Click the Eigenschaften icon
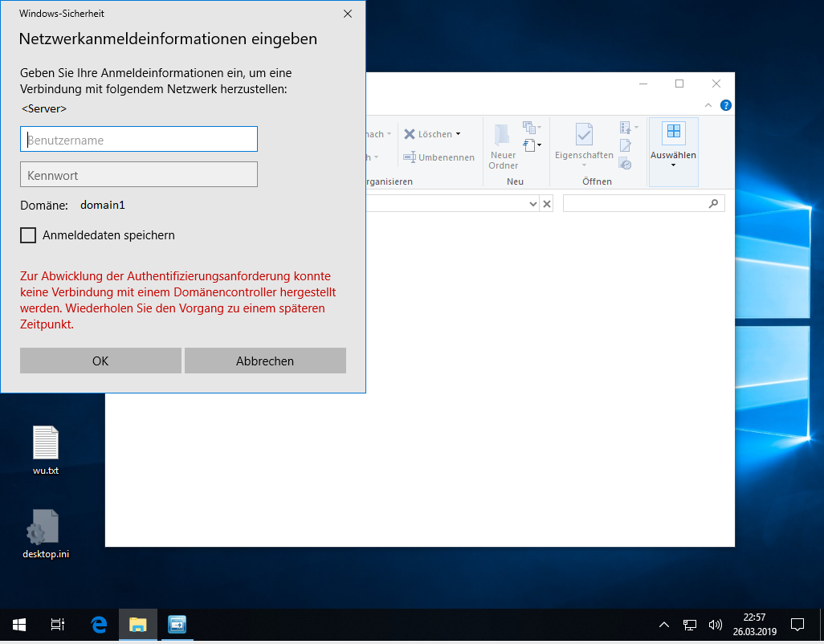Image resolution: width=824 pixels, height=644 pixels. [x=584, y=134]
